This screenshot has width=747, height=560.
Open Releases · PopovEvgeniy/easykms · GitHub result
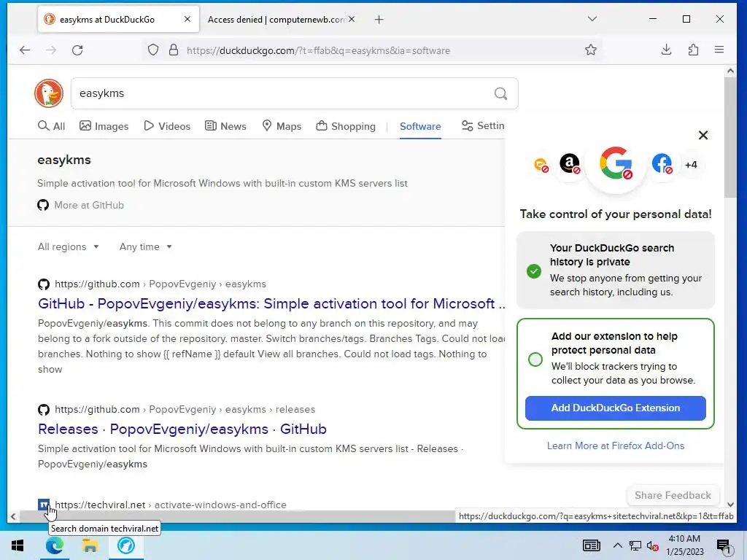[182, 429]
